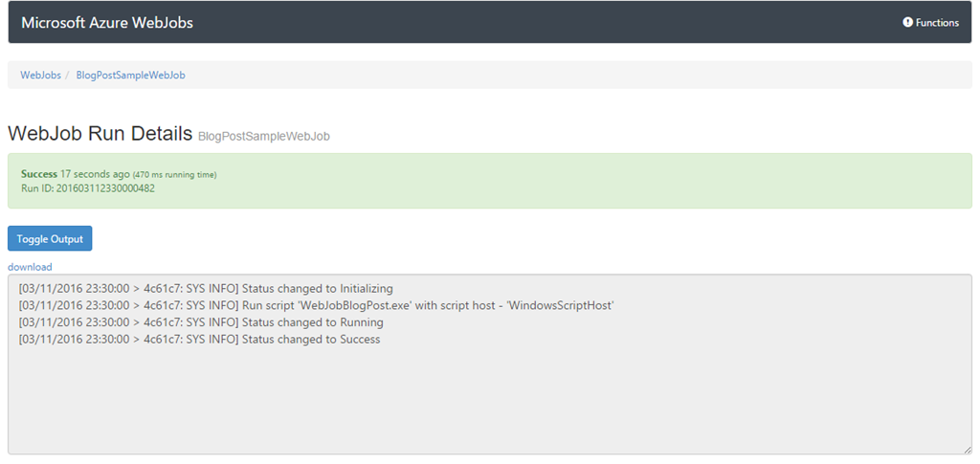The height and width of the screenshot is (464, 980).
Task: Click the download log link
Action: [x=30, y=267]
